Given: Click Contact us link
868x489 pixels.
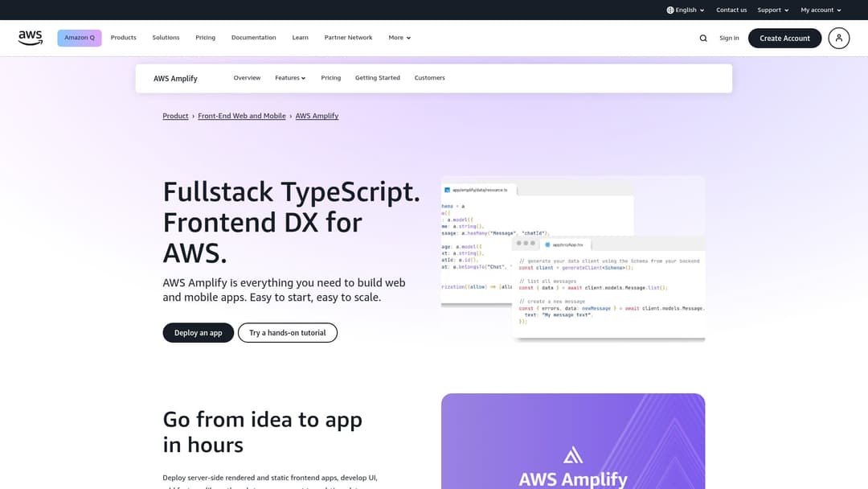Looking at the screenshot, I should (731, 10).
